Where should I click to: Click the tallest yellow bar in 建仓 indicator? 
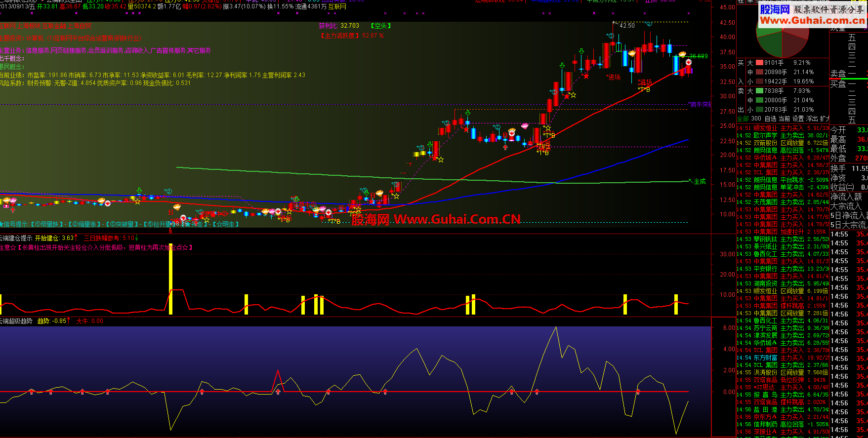coord(171,279)
